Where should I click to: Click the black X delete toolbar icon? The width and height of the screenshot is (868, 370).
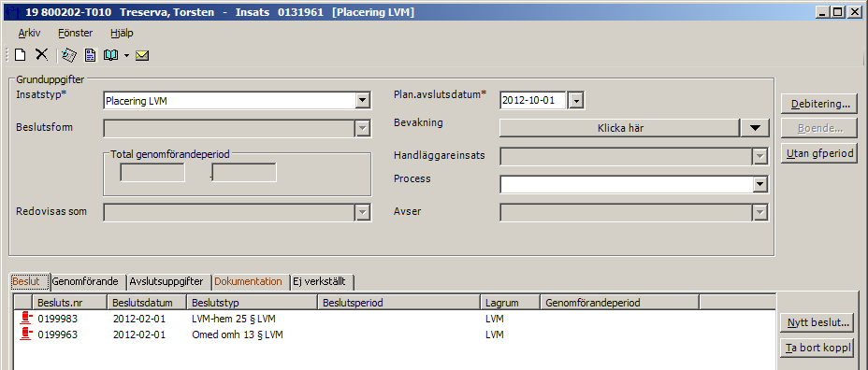coord(41,54)
